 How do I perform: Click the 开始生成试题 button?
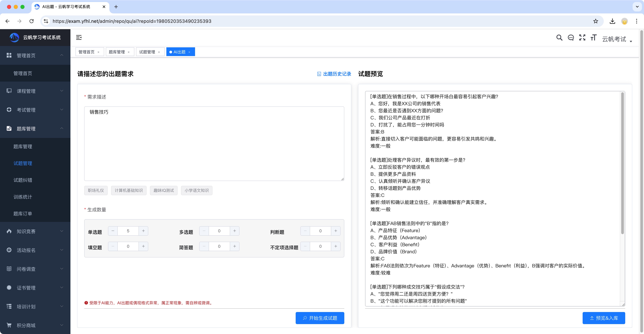click(x=320, y=318)
